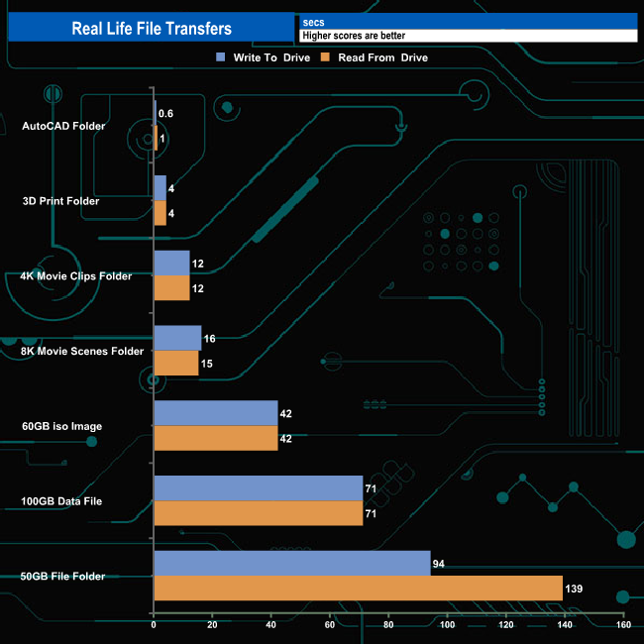The width and height of the screenshot is (644, 644).
Task: Click the '0' x-axis tick label
Action: coord(154,625)
